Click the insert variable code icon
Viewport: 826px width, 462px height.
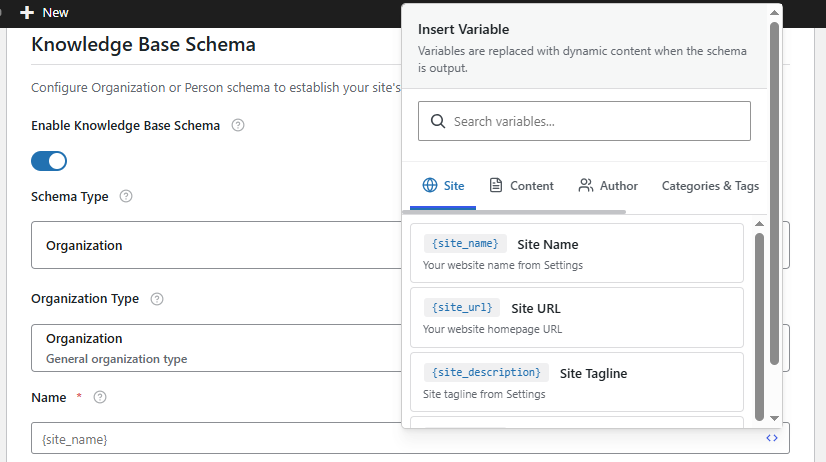(772, 438)
